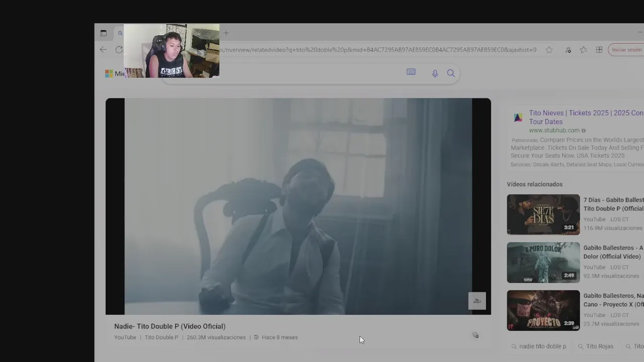This screenshot has width=644, height=362.
Task: Click the Microsoft logo
Action: [x=109, y=73]
